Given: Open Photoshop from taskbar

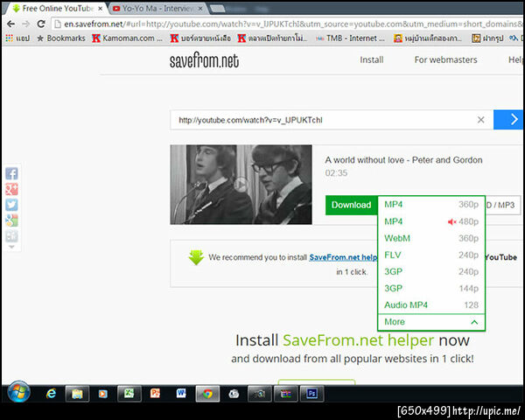Looking at the screenshot, I should [x=311, y=394].
